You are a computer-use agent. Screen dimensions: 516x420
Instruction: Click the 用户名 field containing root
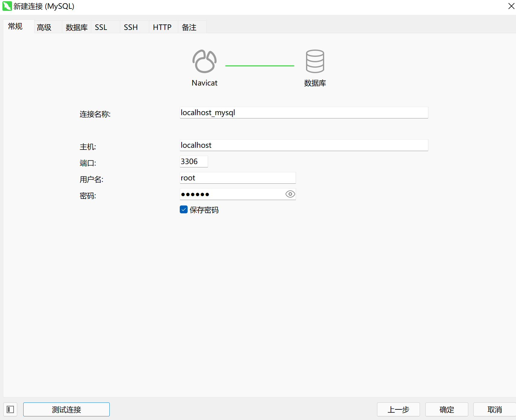point(238,178)
